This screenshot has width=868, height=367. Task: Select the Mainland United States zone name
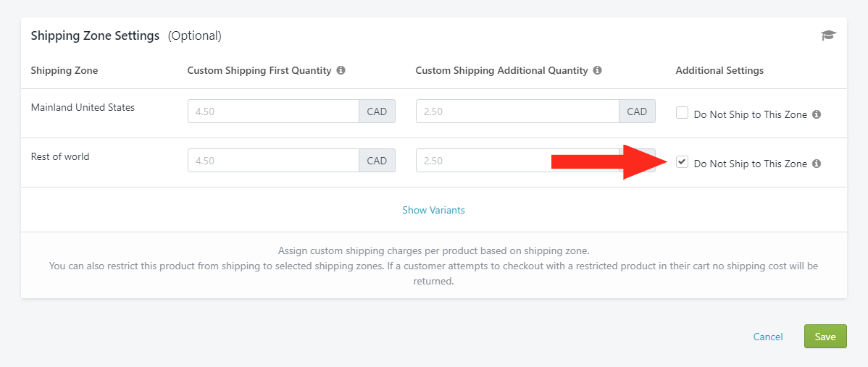(x=83, y=108)
